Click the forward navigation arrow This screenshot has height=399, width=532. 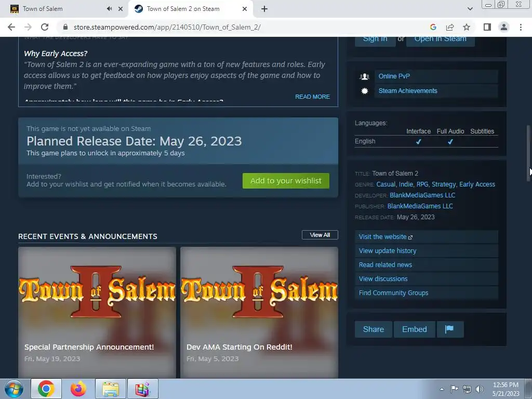coord(28,27)
